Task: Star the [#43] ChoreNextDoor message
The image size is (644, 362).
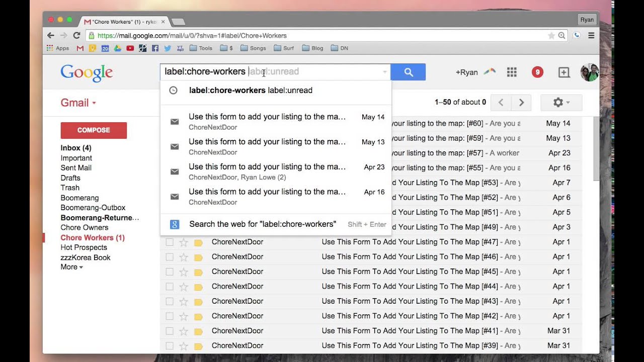Action: pos(184,302)
